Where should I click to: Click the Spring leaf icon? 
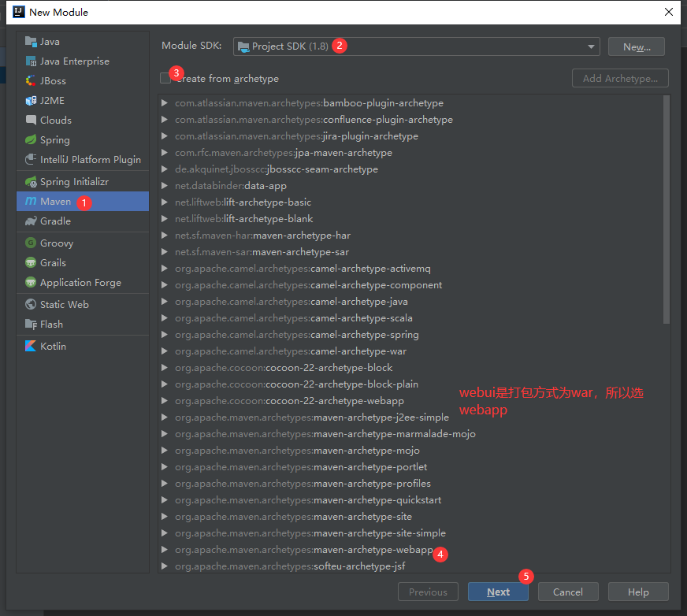pyautogui.click(x=31, y=139)
